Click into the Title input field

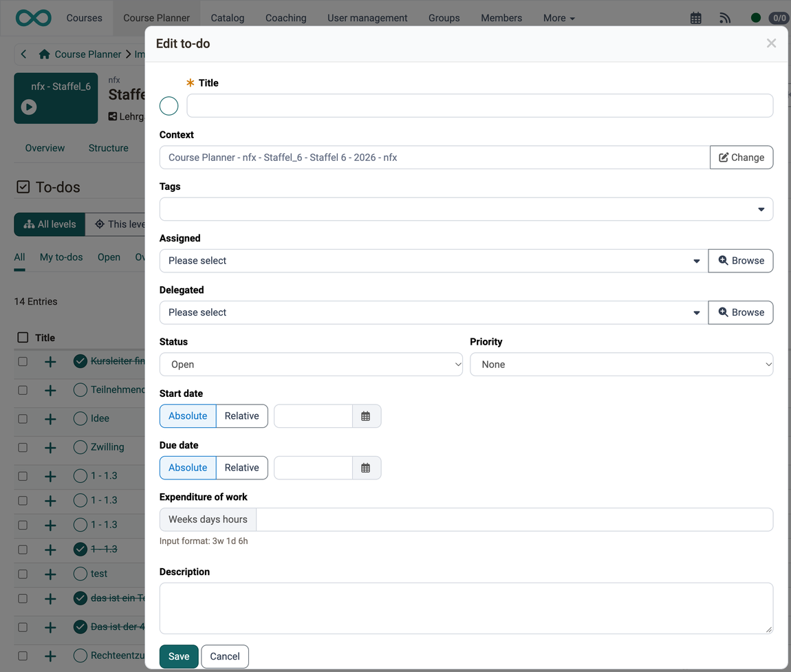479,106
